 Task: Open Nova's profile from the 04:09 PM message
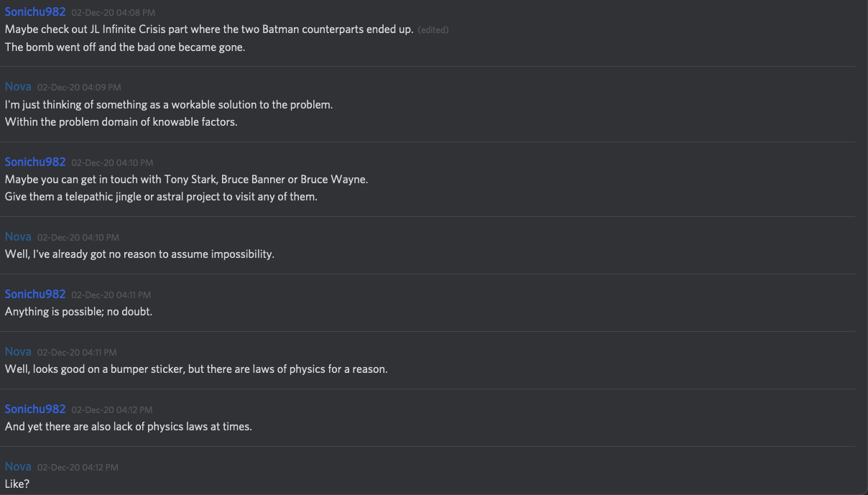tap(18, 87)
